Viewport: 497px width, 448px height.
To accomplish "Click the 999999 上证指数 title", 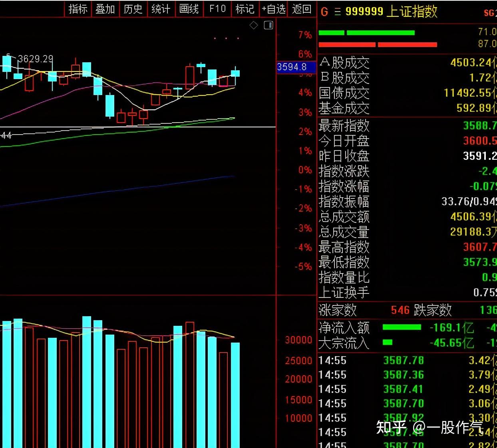I will point(391,12).
